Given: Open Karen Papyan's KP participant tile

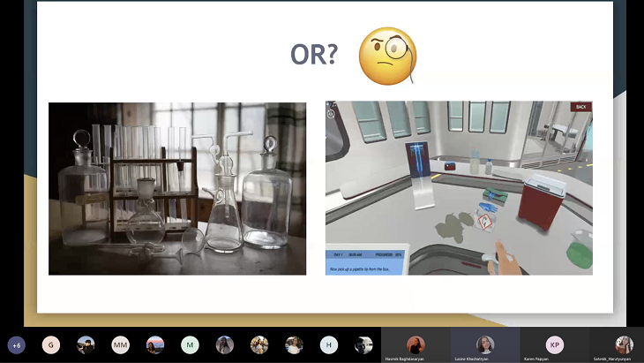Looking at the screenshot, I should [555, 345].
